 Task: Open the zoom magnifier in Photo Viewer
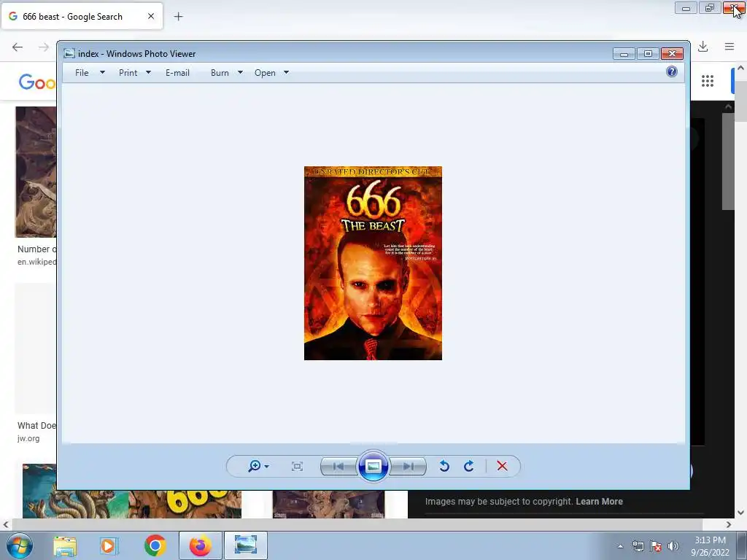[255, 466]
